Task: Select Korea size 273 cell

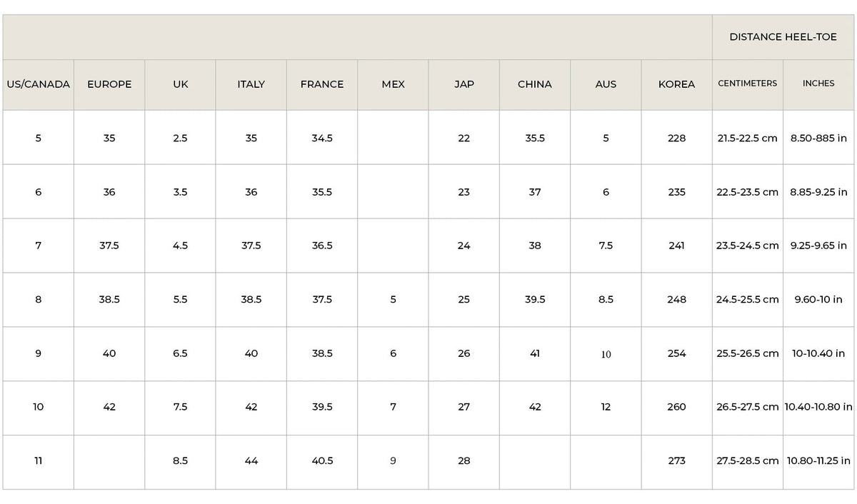Action: click(677, 461)
